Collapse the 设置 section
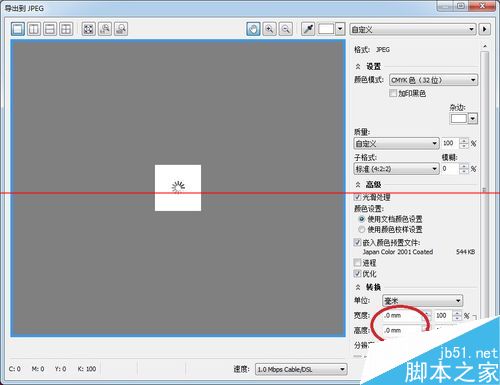 point(358,67)
